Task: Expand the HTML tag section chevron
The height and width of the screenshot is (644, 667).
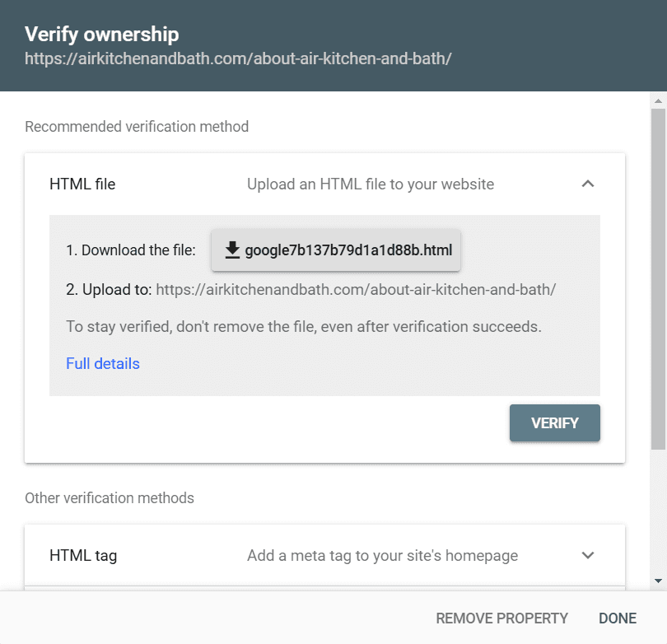Action: pyautogui.click(x=588, y=556)
